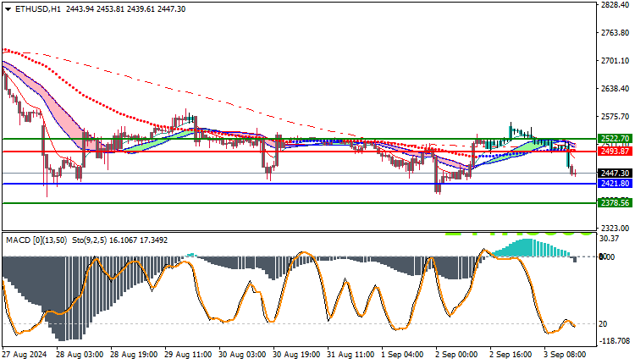Click the 2763.80 price axis value

pyautogui.click(x=616, y=32)
